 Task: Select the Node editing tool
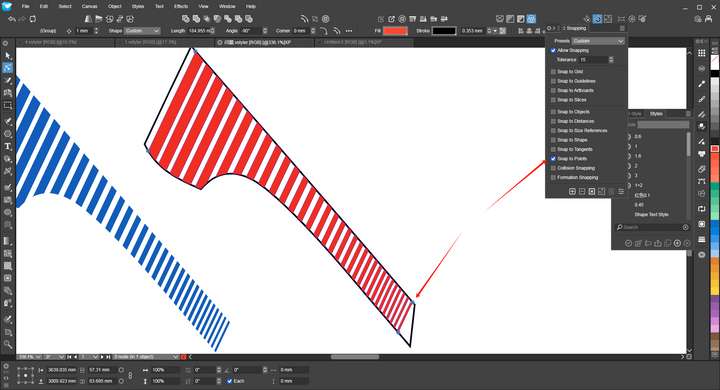click(x=7, y=68)
